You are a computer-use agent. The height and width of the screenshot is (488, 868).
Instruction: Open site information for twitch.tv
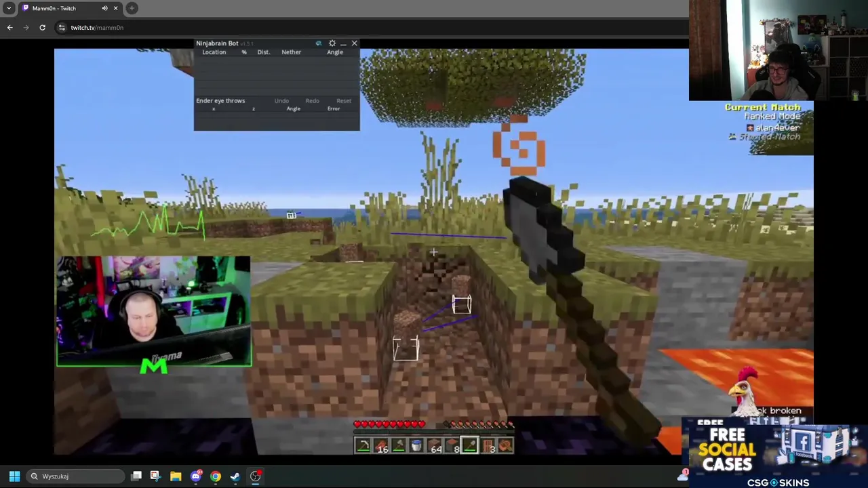[62, 28]
